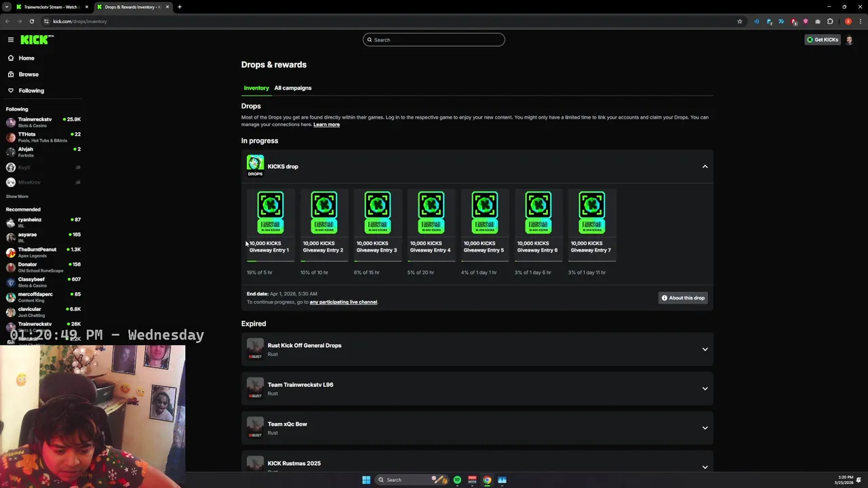Bookmark this page with star icon
This screenshot has width=868, height=488.
740,21
